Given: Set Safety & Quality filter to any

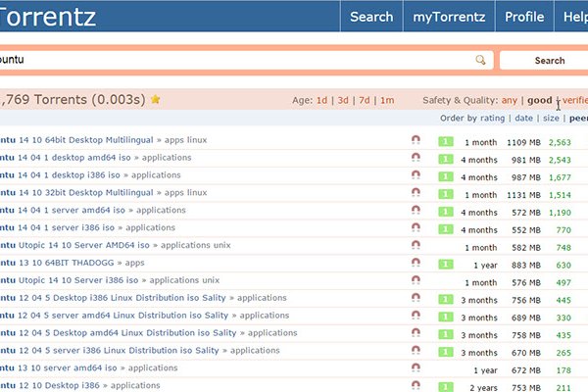Looking at the screenshot, I should tap(509, 100).
